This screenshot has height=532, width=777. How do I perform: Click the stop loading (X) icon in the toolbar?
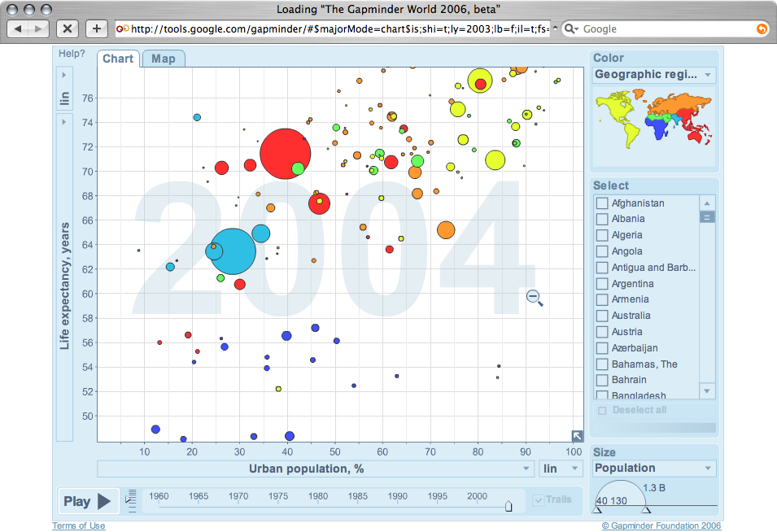tap(68, 28)
